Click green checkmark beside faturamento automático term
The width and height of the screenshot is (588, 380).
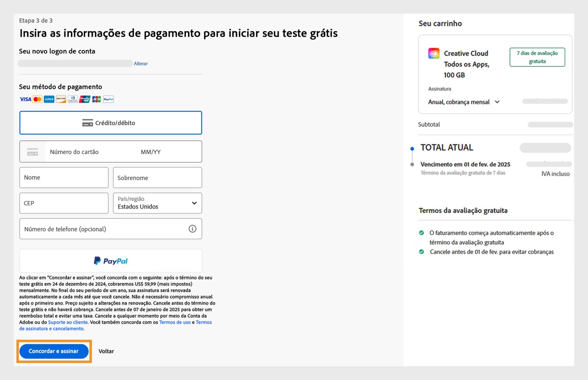pos(421,233)
